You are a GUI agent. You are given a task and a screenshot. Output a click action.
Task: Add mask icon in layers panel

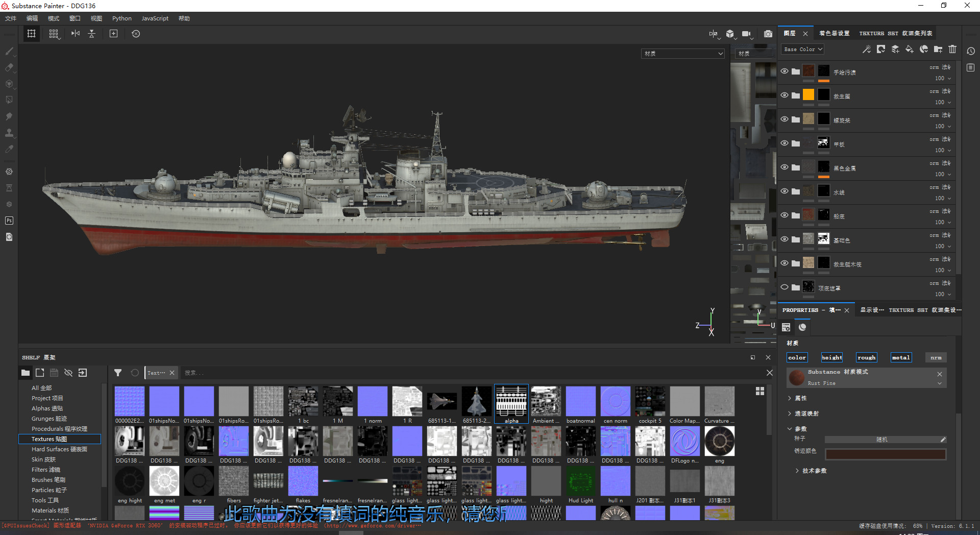881,50
